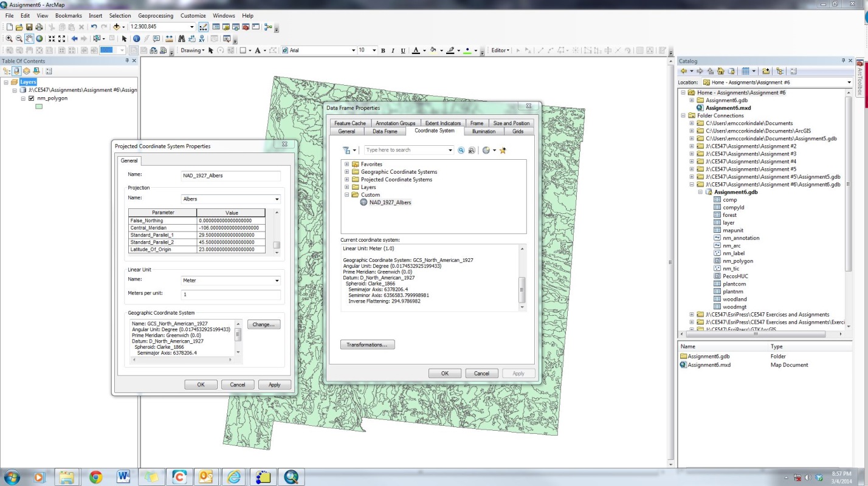Click OK in Data Frame Properties
Viewport: 868px width, 486px height.
(445, 373)
